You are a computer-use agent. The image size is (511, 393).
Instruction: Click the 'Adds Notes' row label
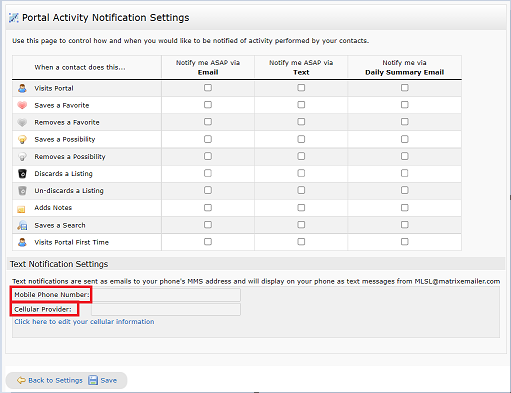click(x=53, y=208)
